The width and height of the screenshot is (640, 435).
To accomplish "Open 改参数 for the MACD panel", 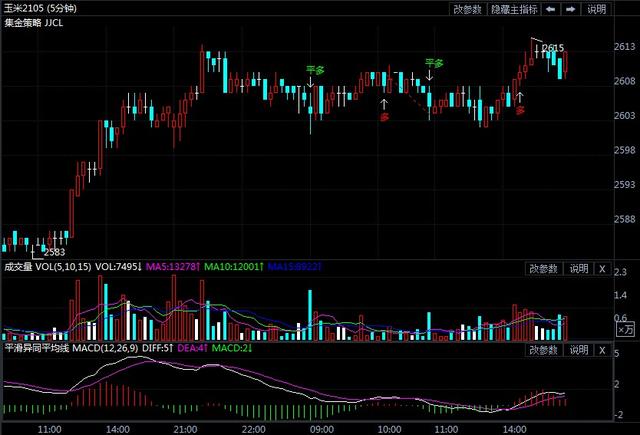I will click(x=544, y=349).
